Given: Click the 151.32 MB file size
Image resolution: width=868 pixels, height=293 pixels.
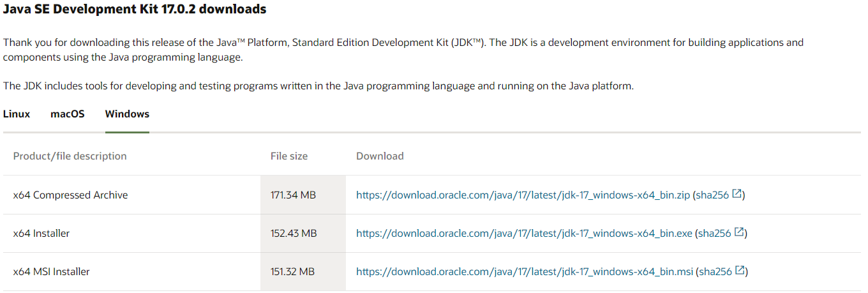Looking at the screenshot, I should 292,272.
